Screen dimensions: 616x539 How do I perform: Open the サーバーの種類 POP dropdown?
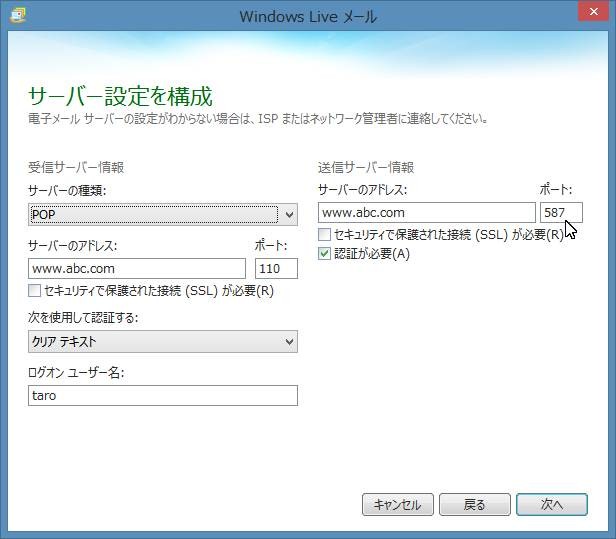pyautogui.click(x=163, y=214)
